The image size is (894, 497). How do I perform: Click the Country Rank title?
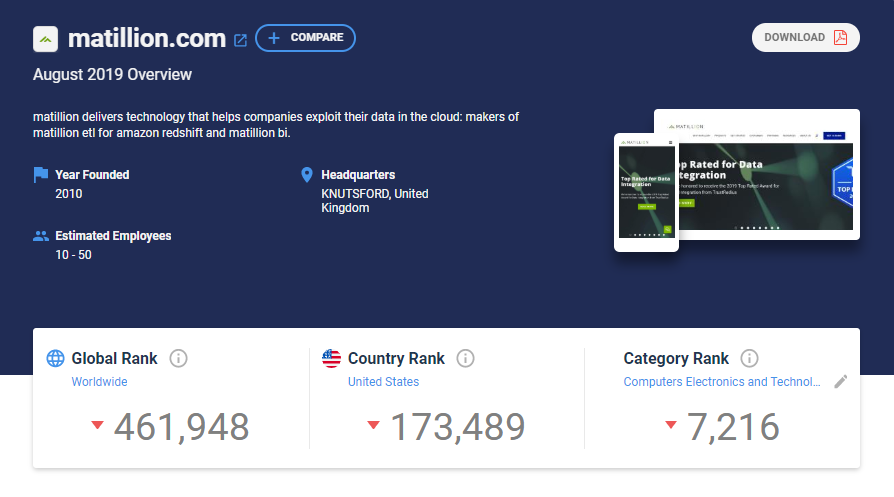(396, 359)
